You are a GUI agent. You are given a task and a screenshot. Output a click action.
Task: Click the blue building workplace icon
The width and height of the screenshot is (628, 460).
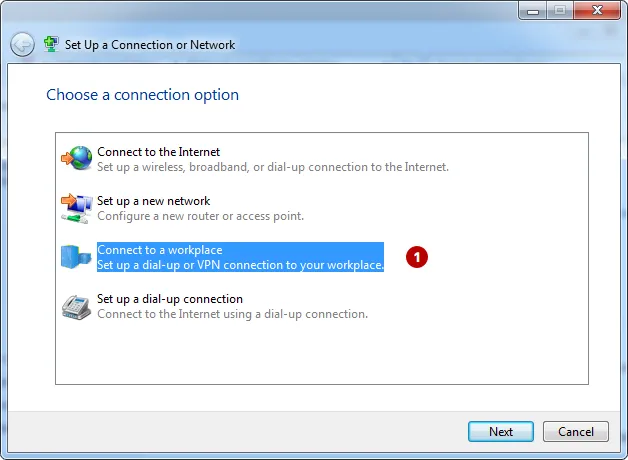[76, 256]
